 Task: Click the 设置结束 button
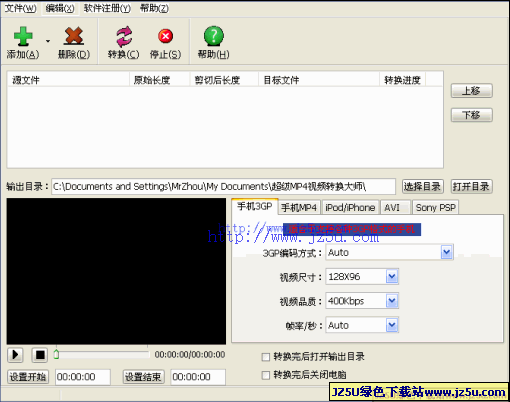pyautogui.click(x=143, y=377)
